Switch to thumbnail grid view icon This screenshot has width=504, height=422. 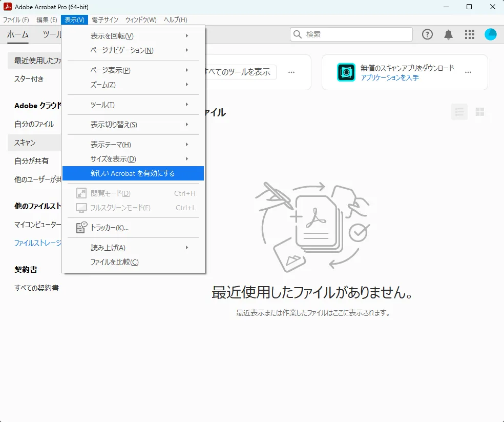coord(480,112)
